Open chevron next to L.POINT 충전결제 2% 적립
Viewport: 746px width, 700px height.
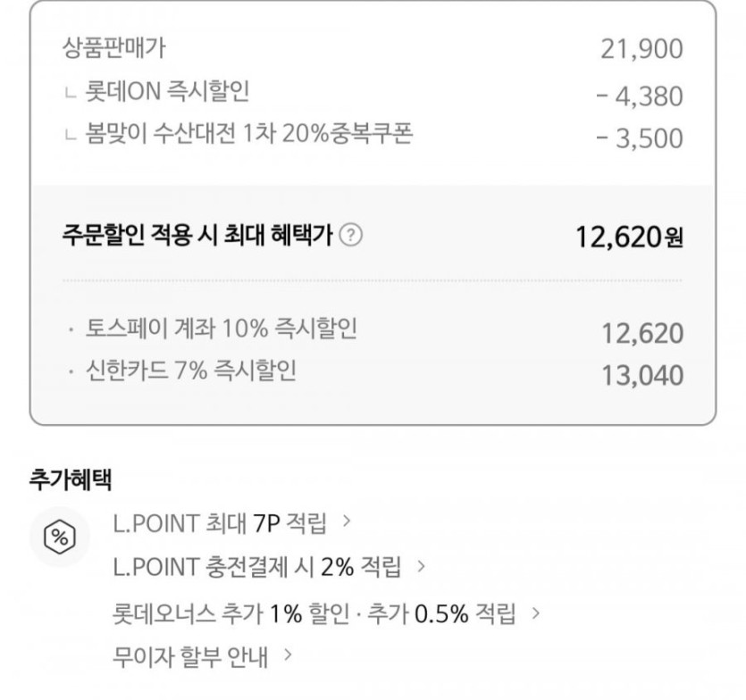click(421, 567)
